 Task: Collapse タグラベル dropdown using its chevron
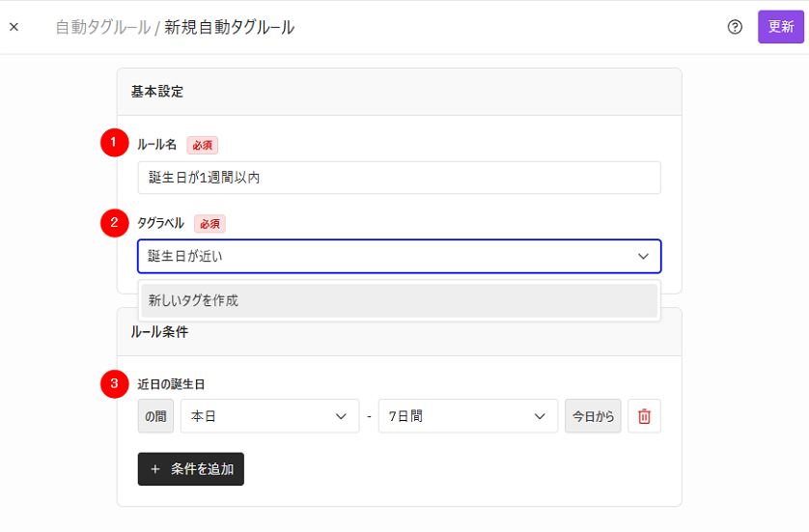coord(643,256)
